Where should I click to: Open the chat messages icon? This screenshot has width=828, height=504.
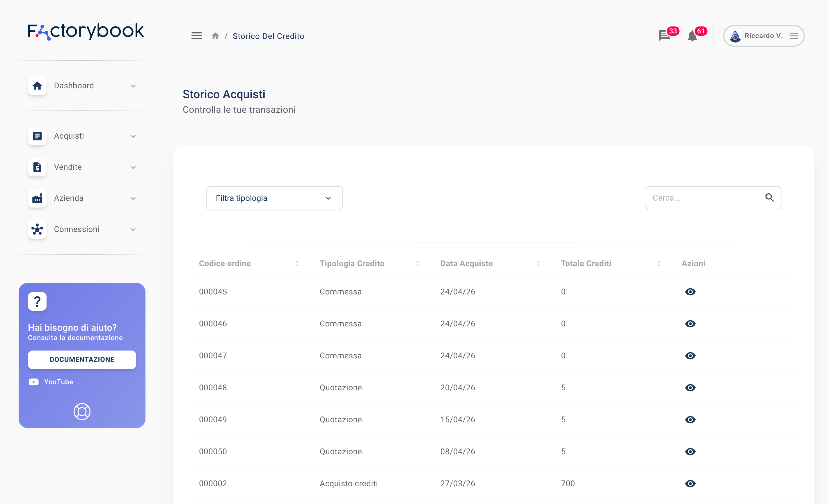tap(664, 35)
